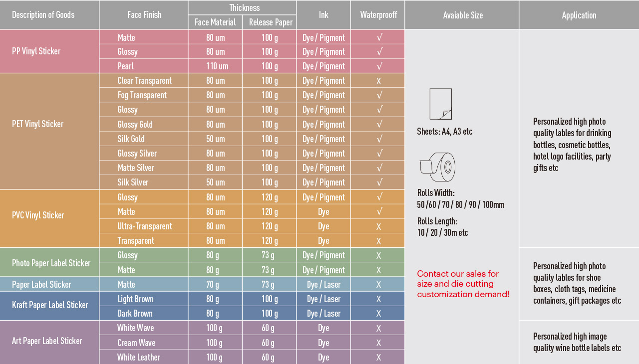The width and height of the screenshot is (639, 364).
Task: Click the label roll icon
Action: point(438,167)
